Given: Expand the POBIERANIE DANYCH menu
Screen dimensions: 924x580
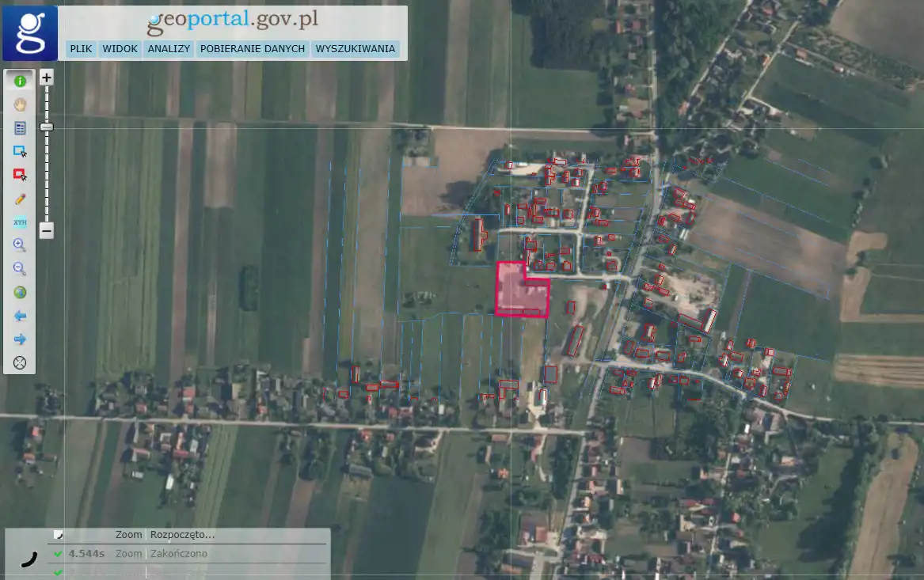Looking at the screenshot, I should (253, 49).
